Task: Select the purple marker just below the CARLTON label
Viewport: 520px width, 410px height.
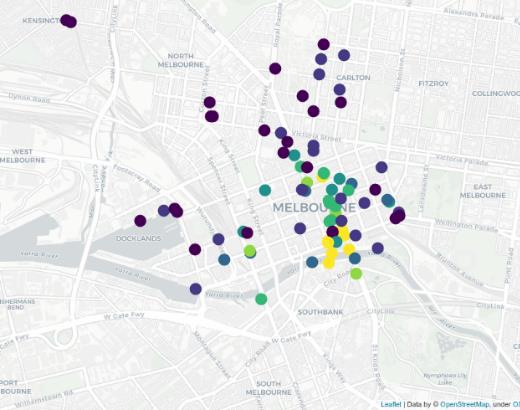Action: coord(339,89)
